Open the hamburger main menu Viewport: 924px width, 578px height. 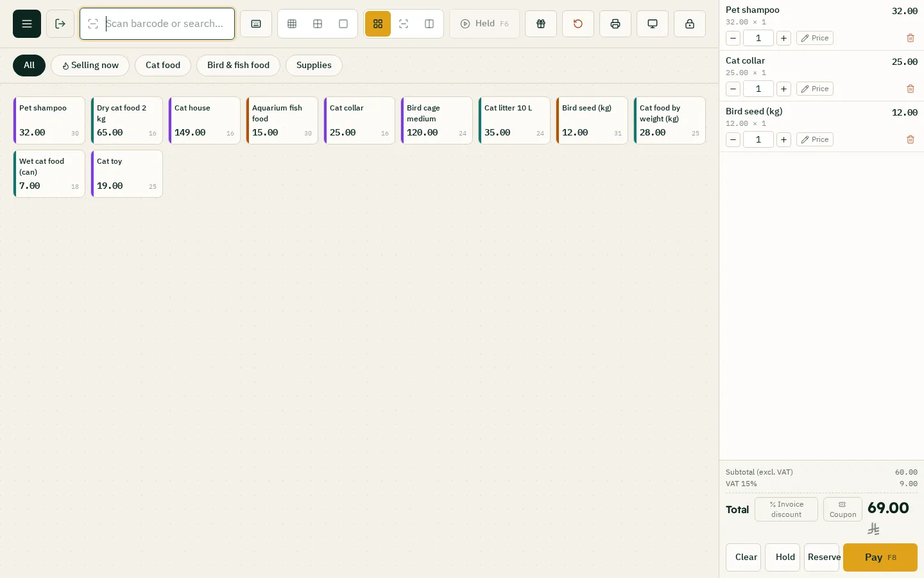click(27, 24)
